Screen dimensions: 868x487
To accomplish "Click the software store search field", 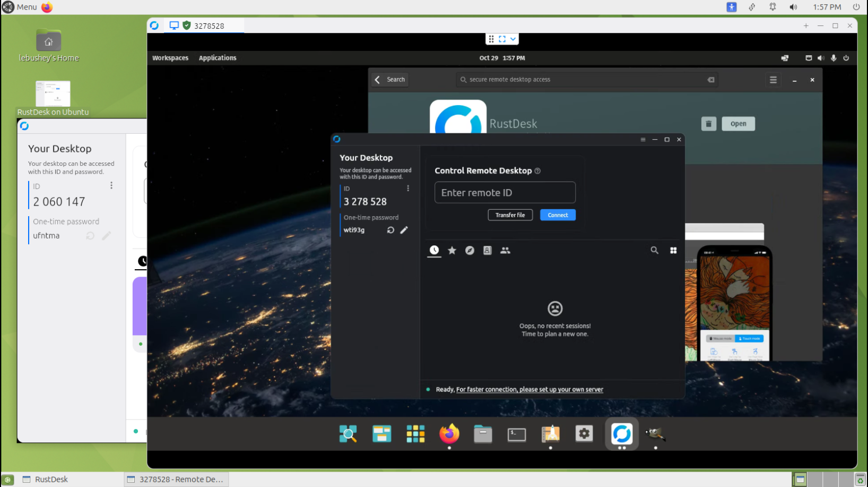I will click(586, 80).
